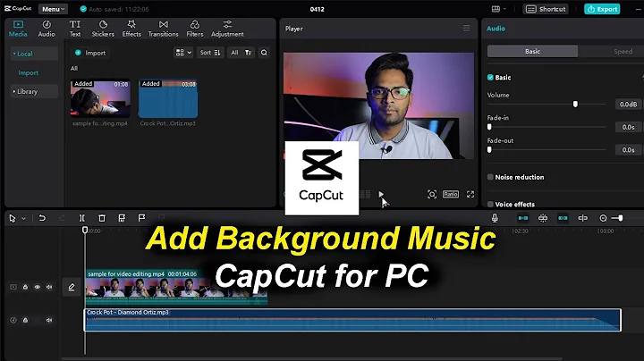Expand the Local section
This screenshot has height=361, width=644.
(34, 54)
